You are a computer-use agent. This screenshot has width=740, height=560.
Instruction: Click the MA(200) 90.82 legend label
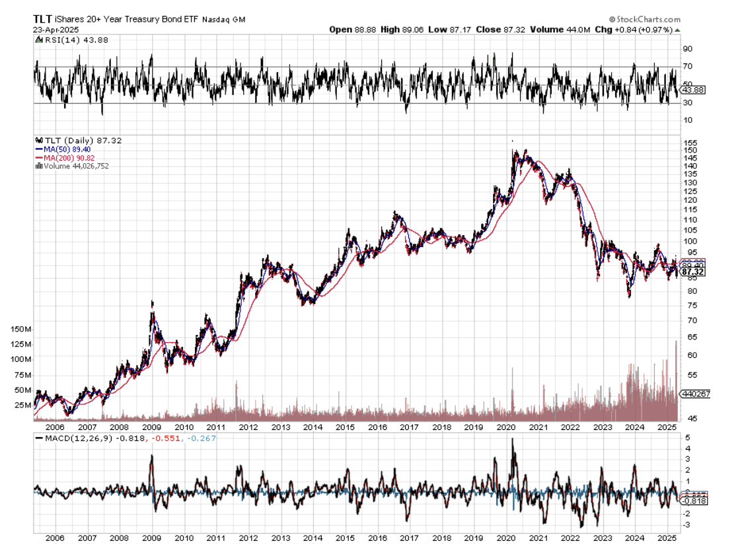click(69, 158)
